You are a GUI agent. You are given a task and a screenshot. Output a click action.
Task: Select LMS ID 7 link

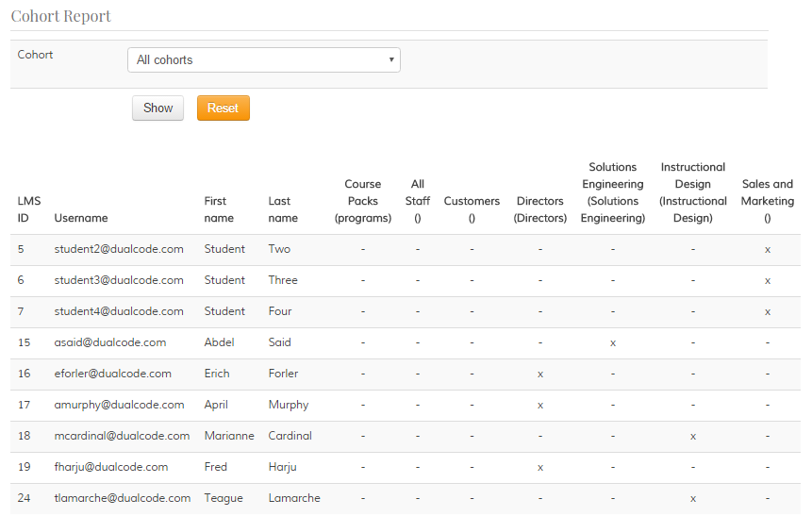(x=21, y=311)
